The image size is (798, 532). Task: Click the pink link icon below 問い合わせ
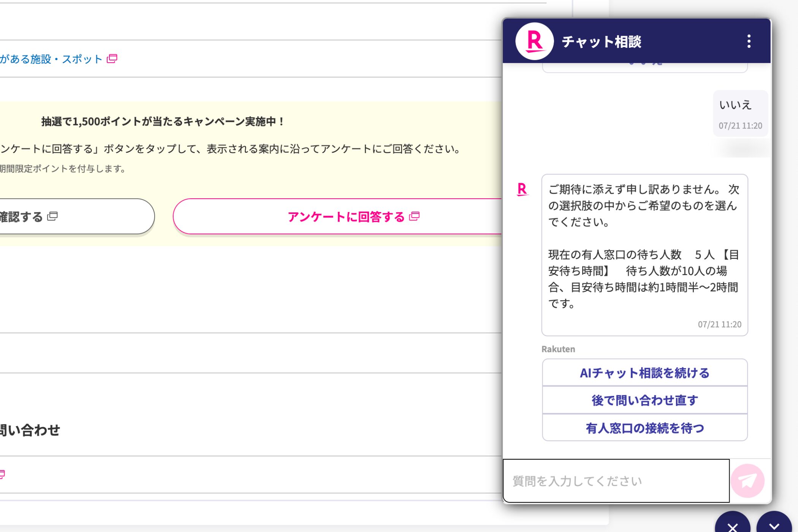pos(2,474)
